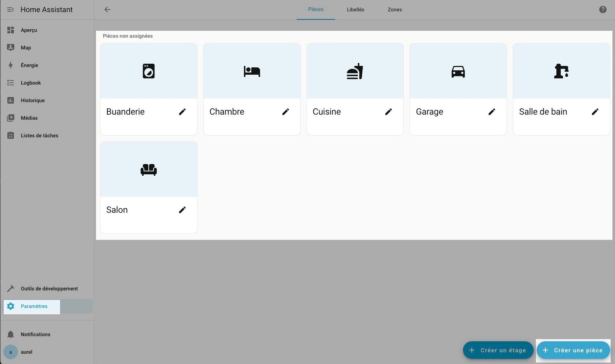Switch to the Pièces tab
Screen dimensions: 615x364
point(316,10)
